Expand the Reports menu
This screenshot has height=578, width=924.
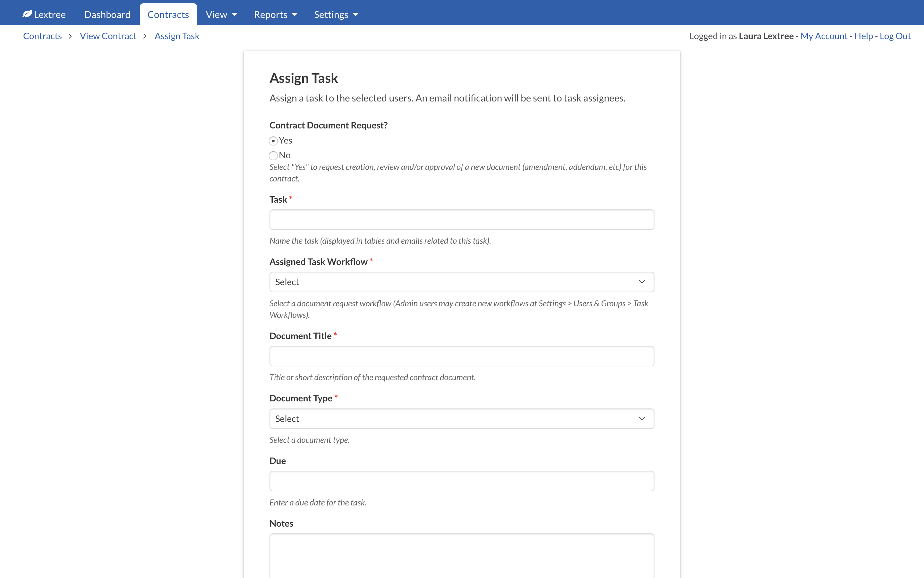[x=275, y=14]
